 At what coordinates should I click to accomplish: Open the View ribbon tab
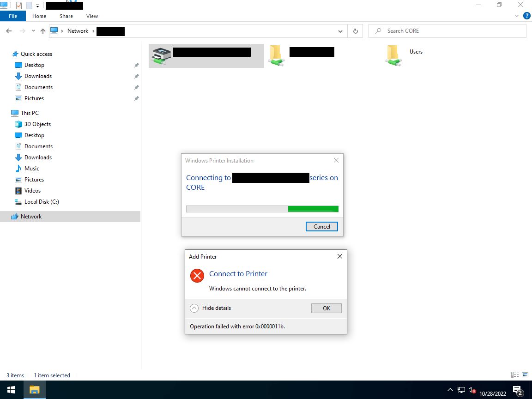pos(92,16)
